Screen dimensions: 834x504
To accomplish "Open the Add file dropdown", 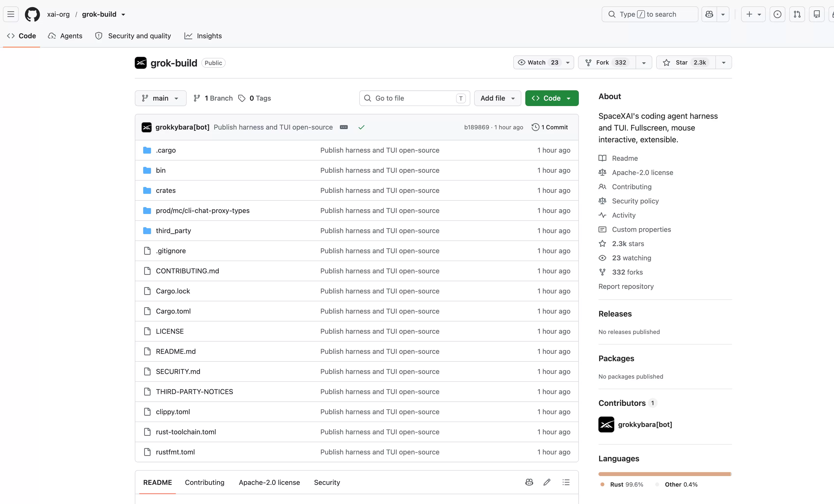I will [498, 98].
